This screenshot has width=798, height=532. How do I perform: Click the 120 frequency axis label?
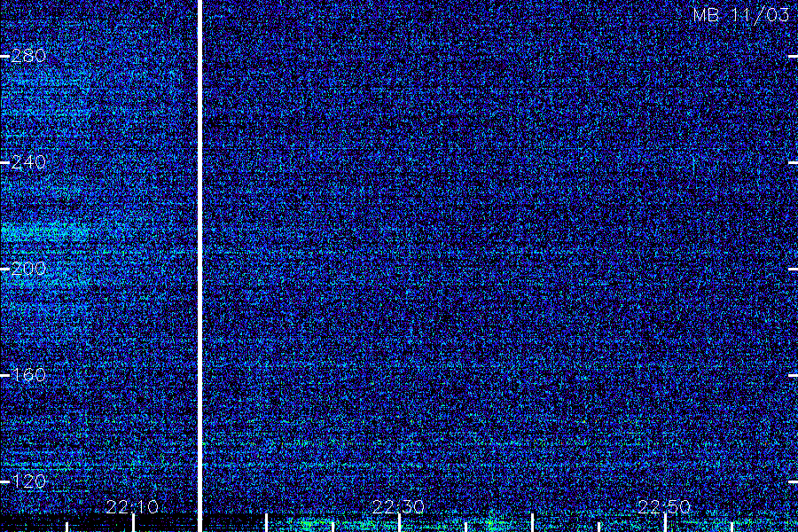click(28, 481)
